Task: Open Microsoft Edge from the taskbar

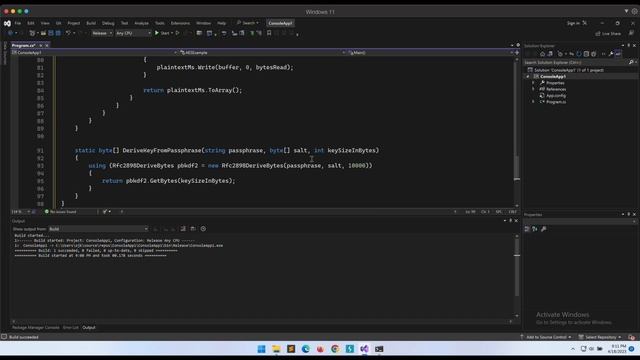Action: (x=306, y=349)
